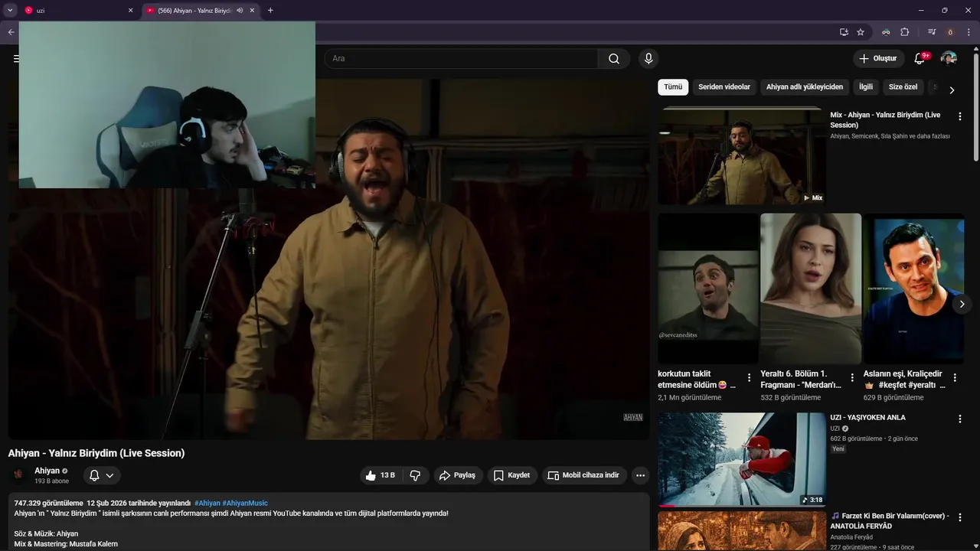Open options for 'korkutun taklit' short
This screenshot has width=980, height=551.
tap(750, 377)
